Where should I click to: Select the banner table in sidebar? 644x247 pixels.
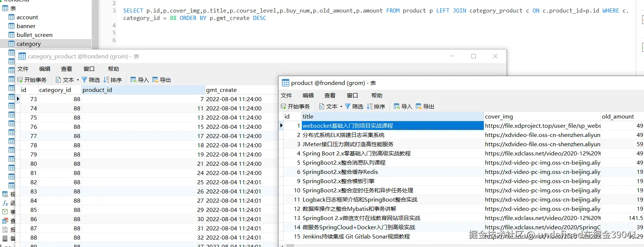(26, 26)
